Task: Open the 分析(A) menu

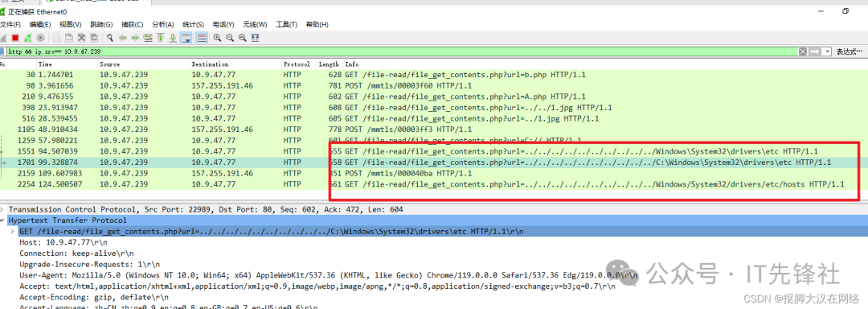Action: pos(162,24)
